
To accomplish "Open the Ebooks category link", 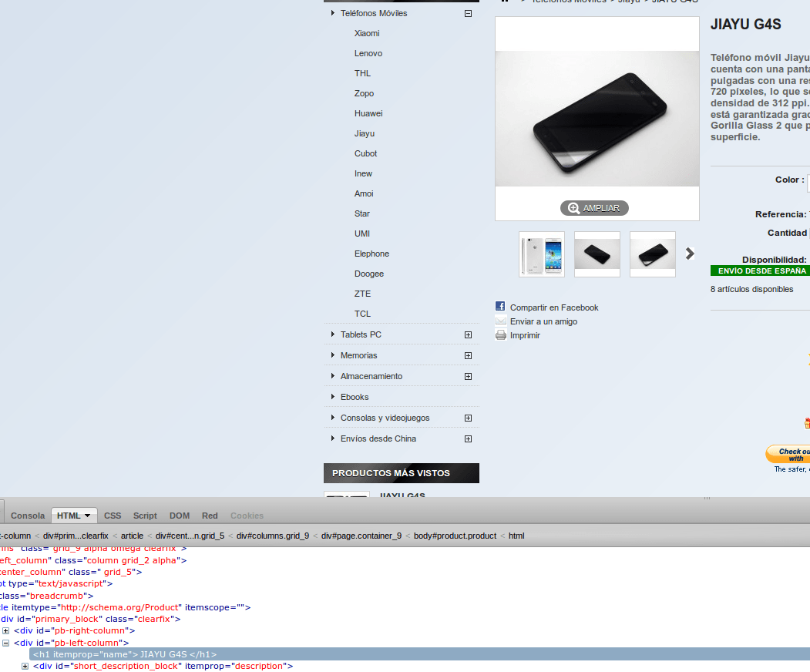I will pyautogui.click(x=355, y=397).
